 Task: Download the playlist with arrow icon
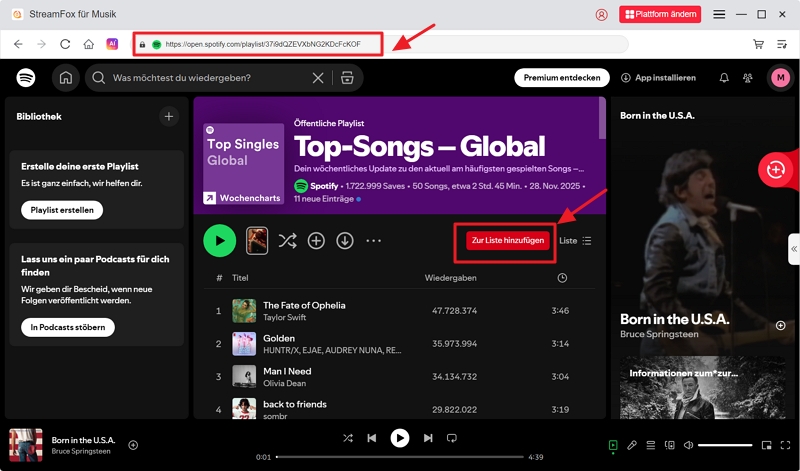coord(345,240)
